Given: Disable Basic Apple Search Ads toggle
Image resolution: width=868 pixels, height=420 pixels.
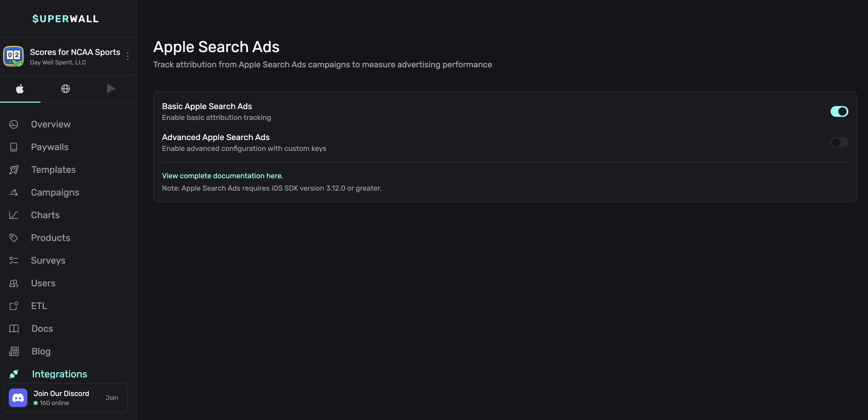Looking at the screenshot, I should (839, 111).
